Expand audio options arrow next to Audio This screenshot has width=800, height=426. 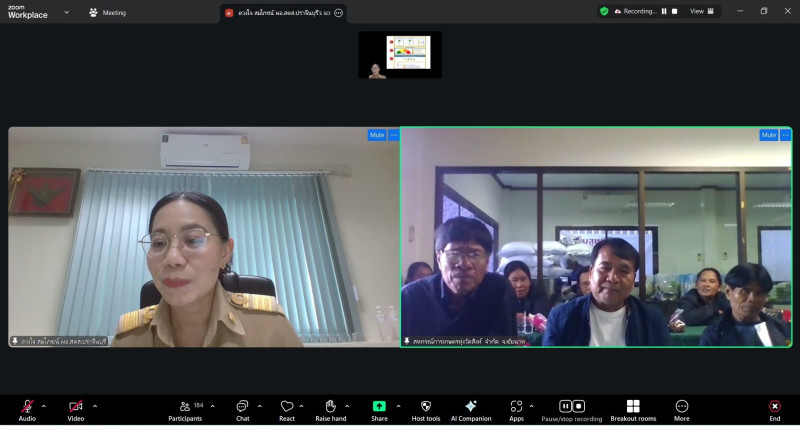(x=43, y=406)
